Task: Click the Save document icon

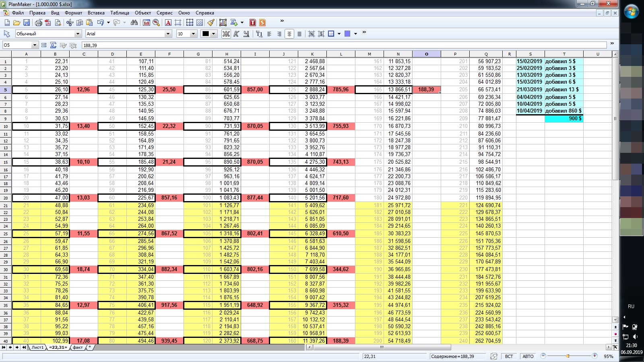Action: click(x=27, y=23)
